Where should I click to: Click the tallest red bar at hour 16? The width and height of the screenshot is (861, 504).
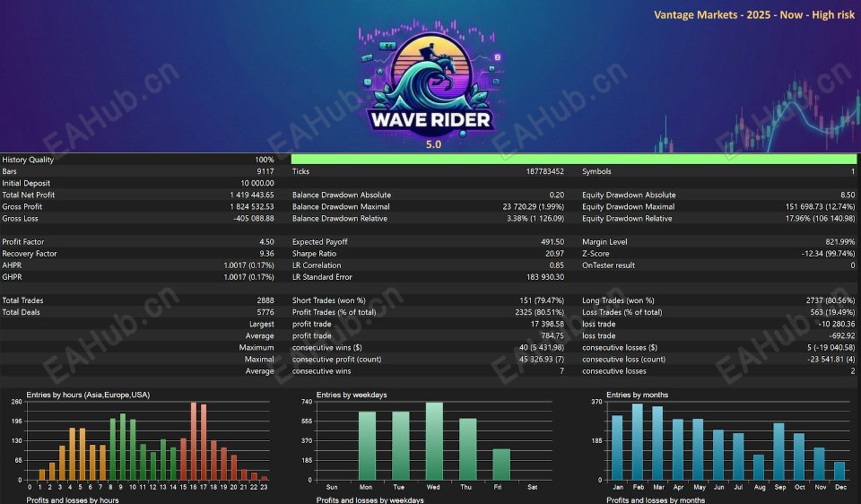[194, 441]
